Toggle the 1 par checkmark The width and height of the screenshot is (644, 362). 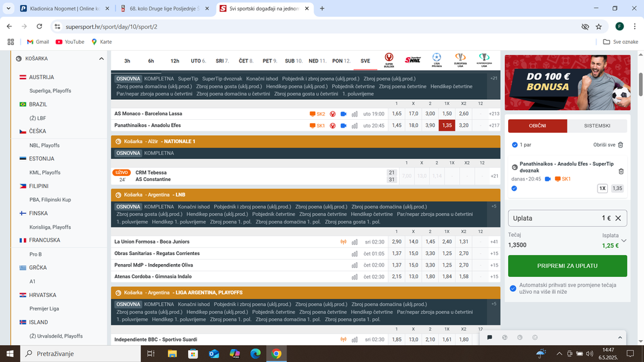tap(515, 145)
